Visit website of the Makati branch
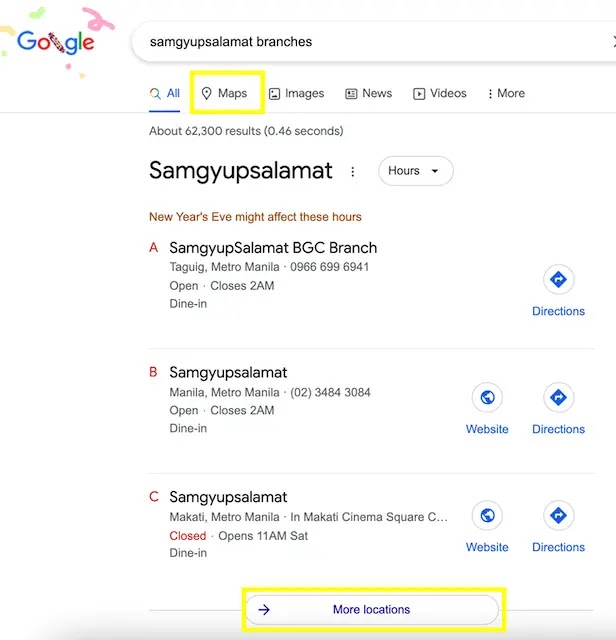The height and width of the screenshot is (640, 616). click(x=487, y=527)
